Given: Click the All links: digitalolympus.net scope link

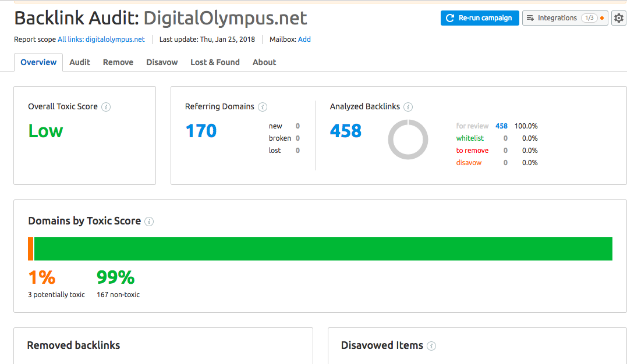Looking at the screenshot, I should (101, 40).
